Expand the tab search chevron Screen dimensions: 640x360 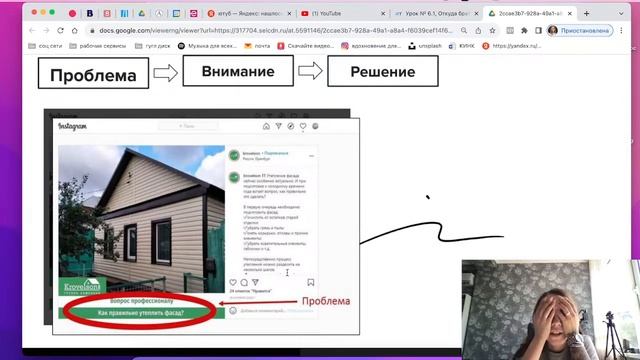coord(621,13)
